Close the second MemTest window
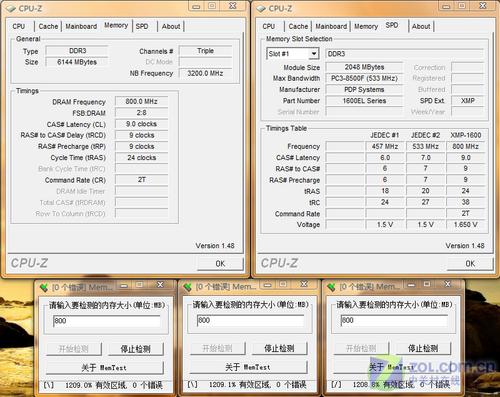Image resolution: width=500 pixels, height=397 pixels. (304, 285)
